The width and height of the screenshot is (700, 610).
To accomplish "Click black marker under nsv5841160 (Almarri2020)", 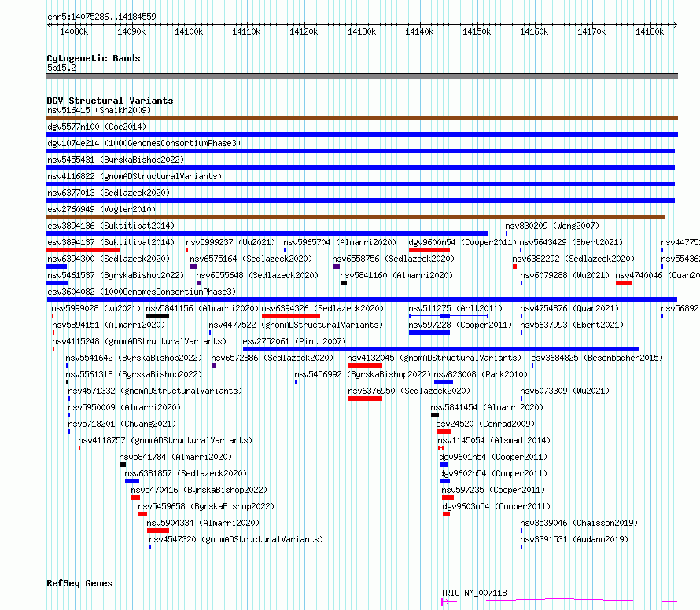I will point(344,283).
